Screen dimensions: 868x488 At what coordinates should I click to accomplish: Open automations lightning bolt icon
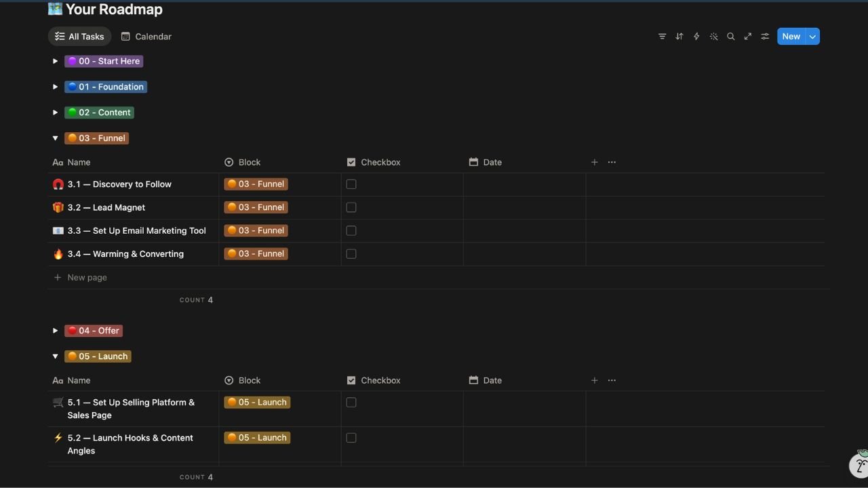[696, 37]
